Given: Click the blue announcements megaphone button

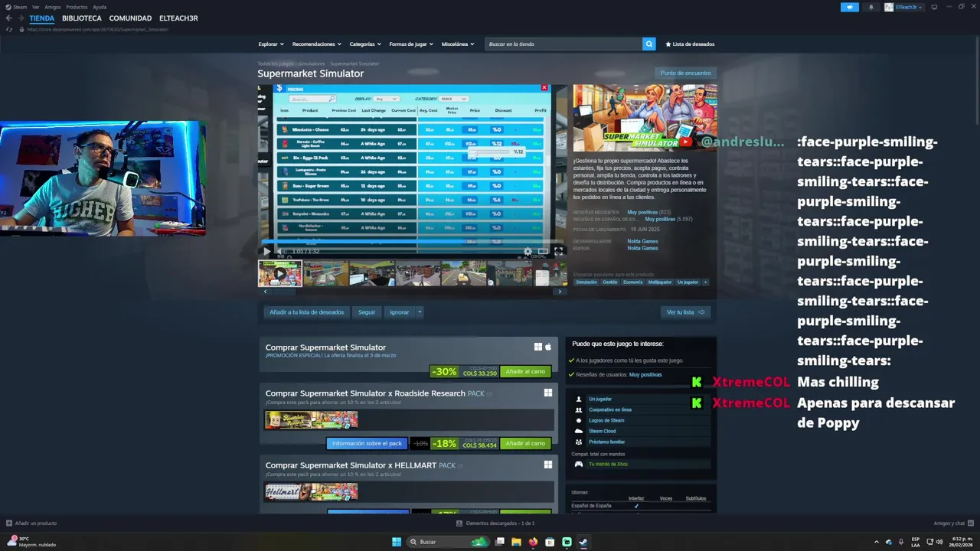Looking at the screenshot, I should pyautogui.click(x=850, y=7).
